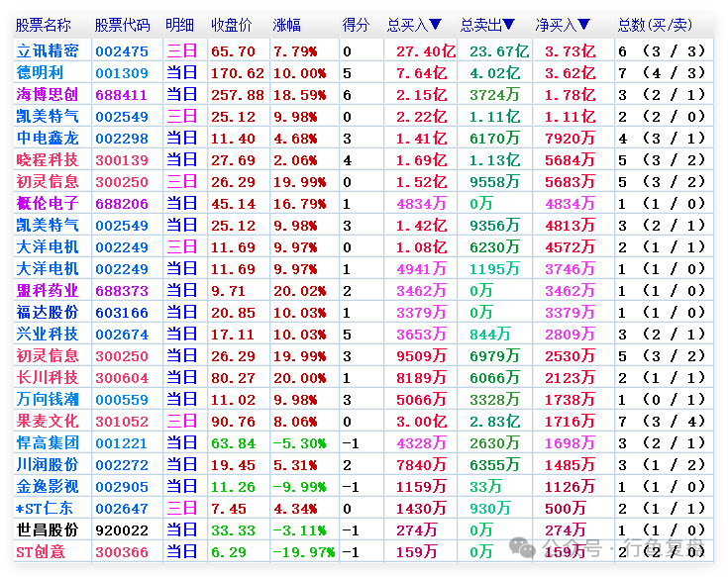Select count cell 7 (3 / 4)
Screen dimensions: 728x577
tap(662, 422)
